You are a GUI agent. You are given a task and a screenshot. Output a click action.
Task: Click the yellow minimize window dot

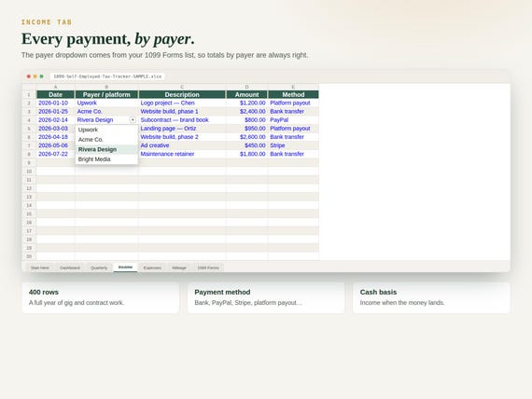(35, 76)
